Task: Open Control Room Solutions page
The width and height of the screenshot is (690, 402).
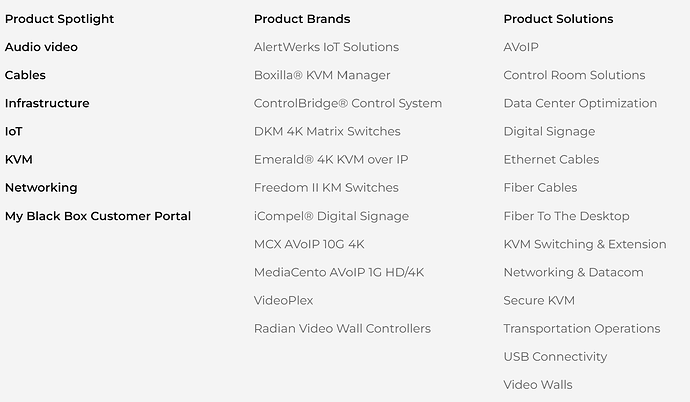Action: [x=574, y=75]
